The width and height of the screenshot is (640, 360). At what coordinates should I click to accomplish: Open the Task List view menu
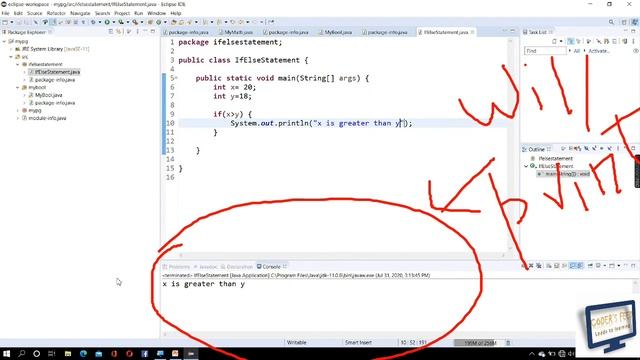[x=633, y=41]
